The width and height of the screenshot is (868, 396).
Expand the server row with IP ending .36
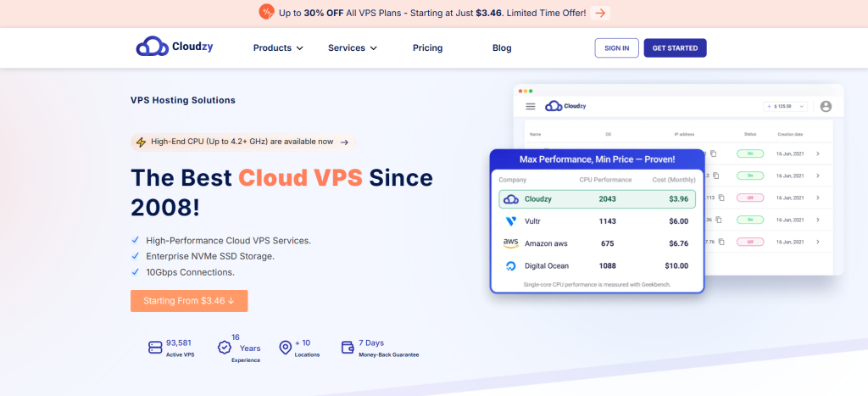pyautogui.click(x=818, y=220)
